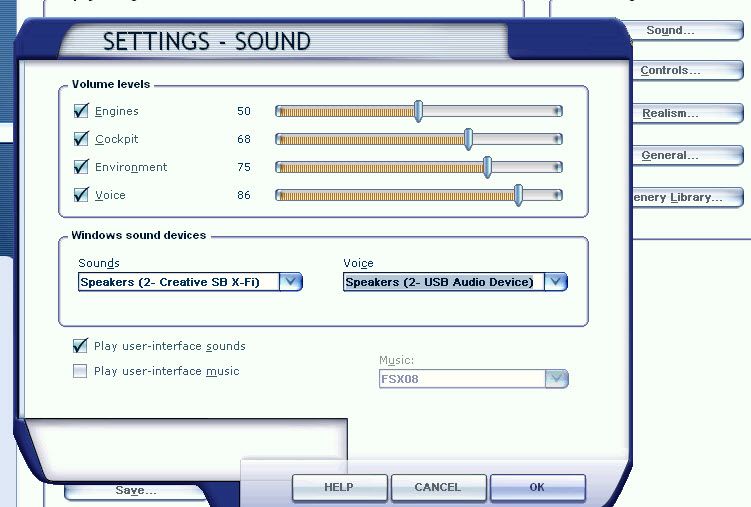The width and height of the screenshot is (751, 507).
Task: Click the Cockpit volume slider thumb
Action: point(468,139)
